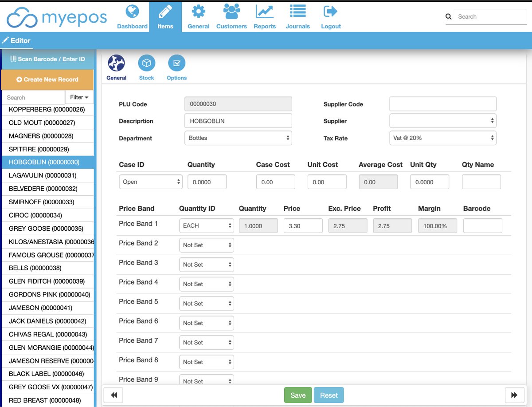The width and height of the screenshot is (532, 407).
Task: Click the Description field with HOBGOBLIN
Action: coord(238,121)
